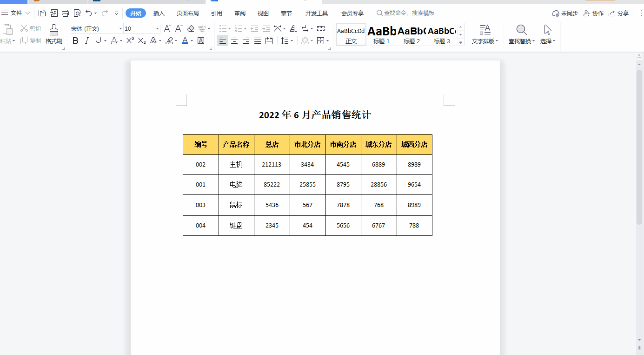Screen dimensions: 644x355
Task: Click the table cell containing 212113
Action: tap(272, 165)
